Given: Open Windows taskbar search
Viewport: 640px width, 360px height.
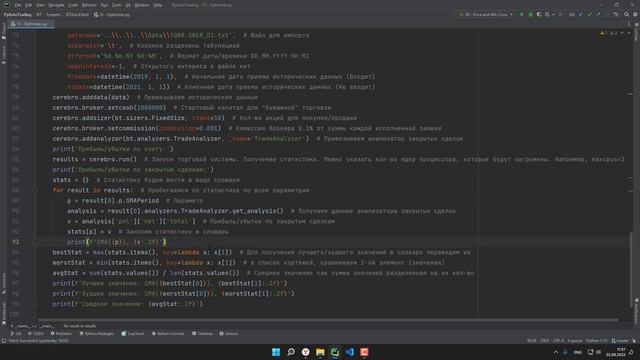Looking at the screenshot, I should coord(291,352).
